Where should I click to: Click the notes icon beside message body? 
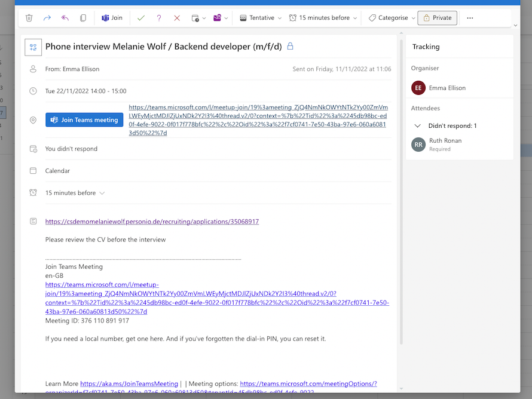33,222
